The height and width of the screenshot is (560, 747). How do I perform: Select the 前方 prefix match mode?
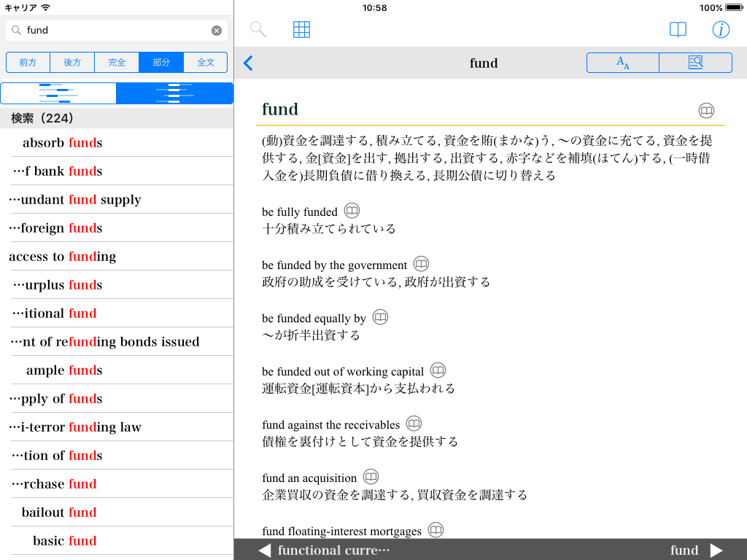point(28,63)
